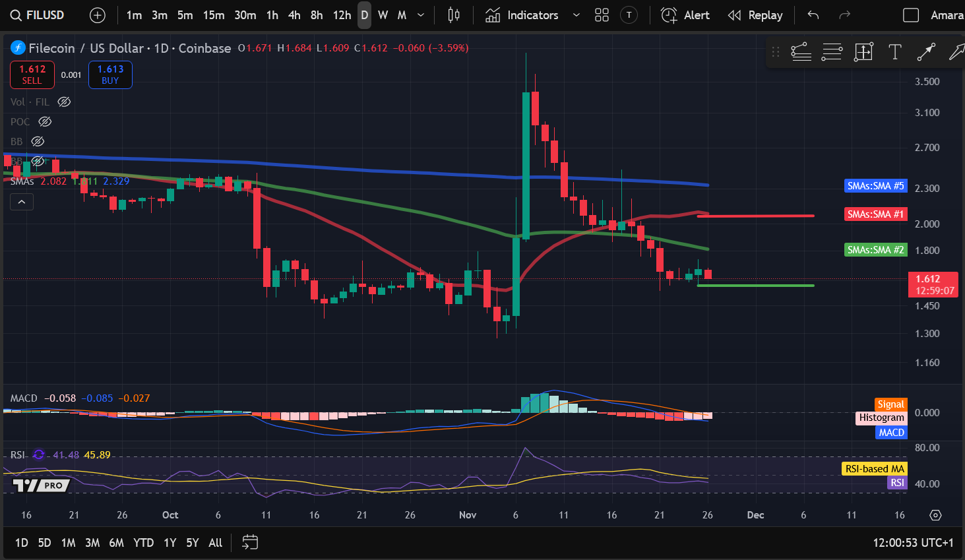Switch to the weekly W timeframe

click(x=383, y=15)
